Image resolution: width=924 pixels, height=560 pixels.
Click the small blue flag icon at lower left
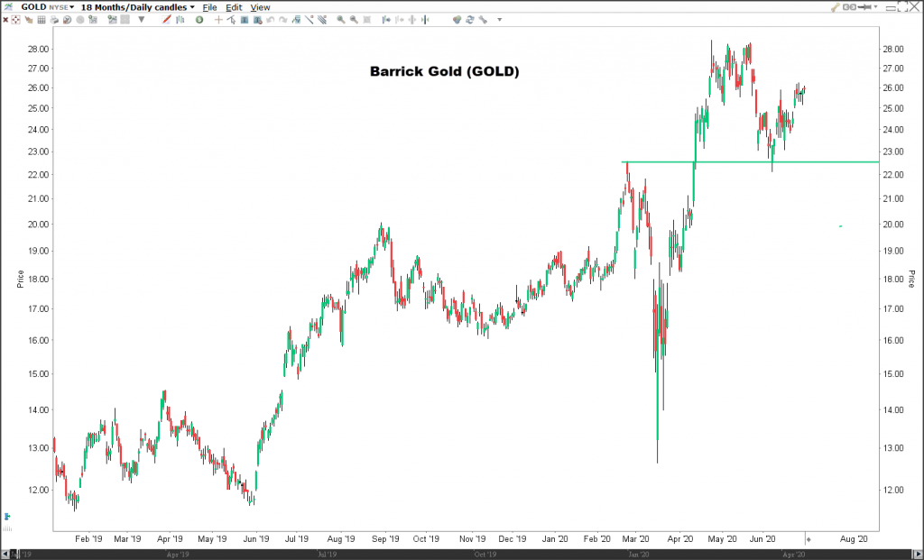click(x=7, y=517)
